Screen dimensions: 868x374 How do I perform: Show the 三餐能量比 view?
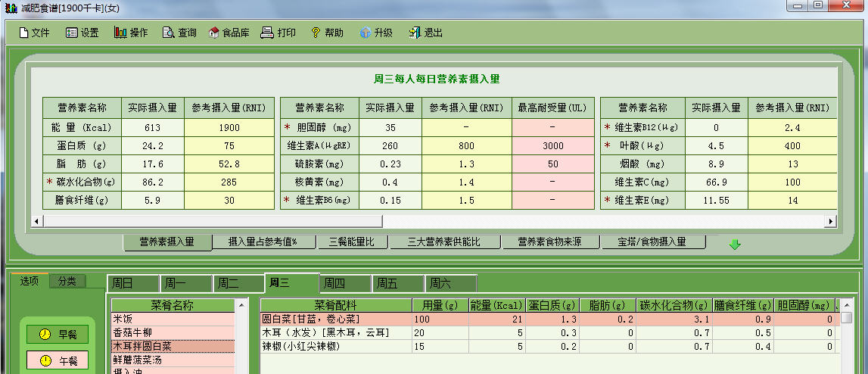351,242
